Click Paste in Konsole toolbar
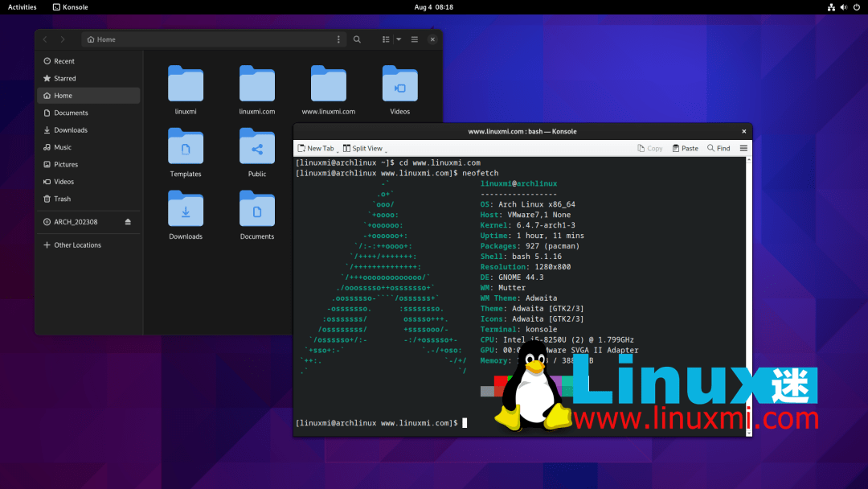The height and width of the screenshot is (489, 868). coord(686,149)
